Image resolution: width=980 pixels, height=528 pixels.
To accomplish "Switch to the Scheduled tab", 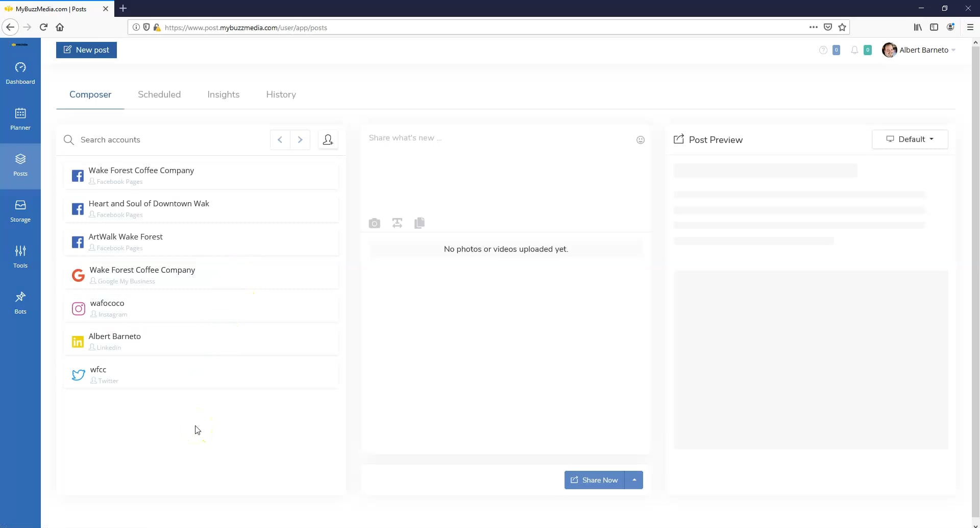I will 159,94.
